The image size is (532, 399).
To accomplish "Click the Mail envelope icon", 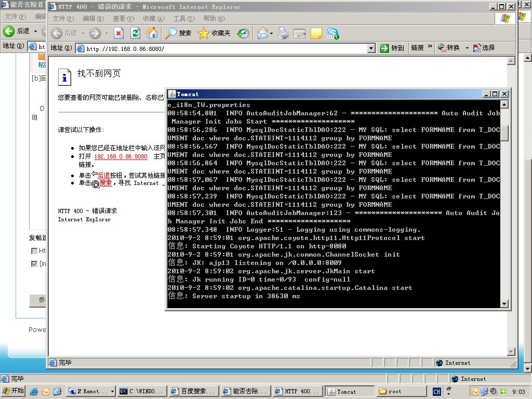I will 262,33.
